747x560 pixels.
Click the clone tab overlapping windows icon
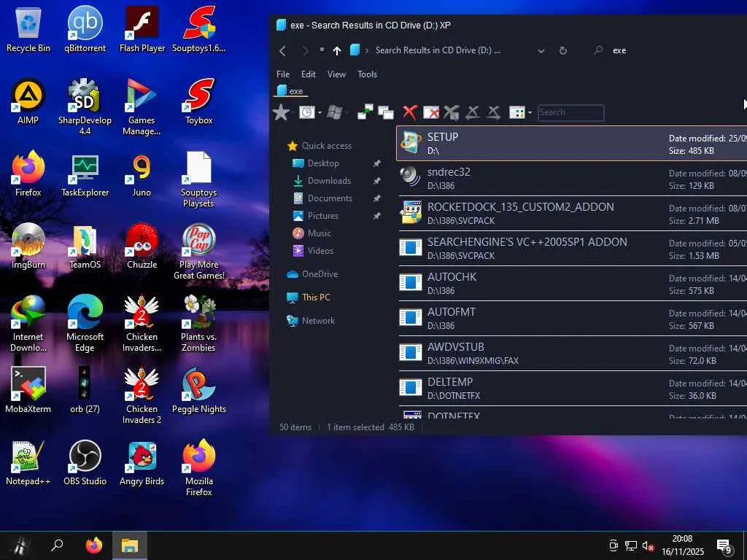(x=386, y=112)
